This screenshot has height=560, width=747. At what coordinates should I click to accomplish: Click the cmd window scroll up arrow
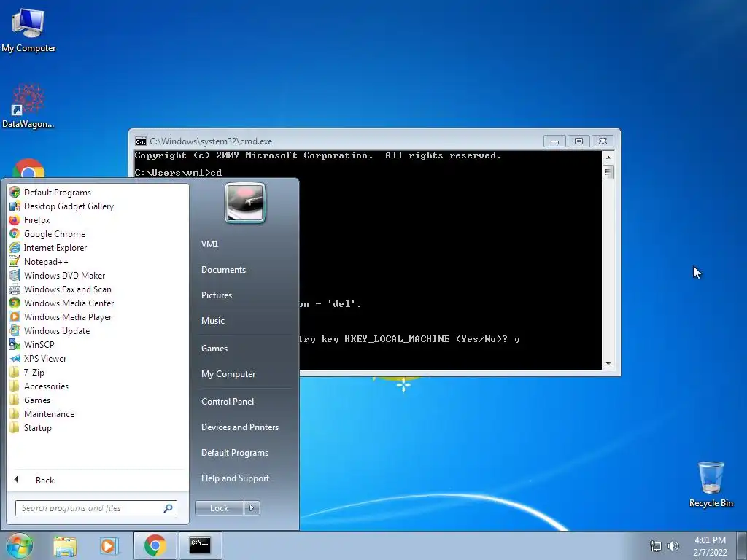click(608, 157)
